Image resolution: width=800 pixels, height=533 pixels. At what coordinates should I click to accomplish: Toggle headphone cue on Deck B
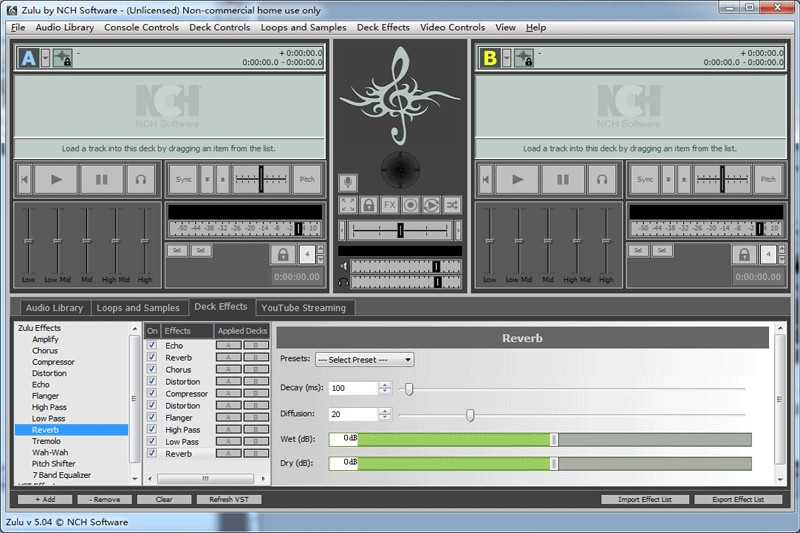602,179
